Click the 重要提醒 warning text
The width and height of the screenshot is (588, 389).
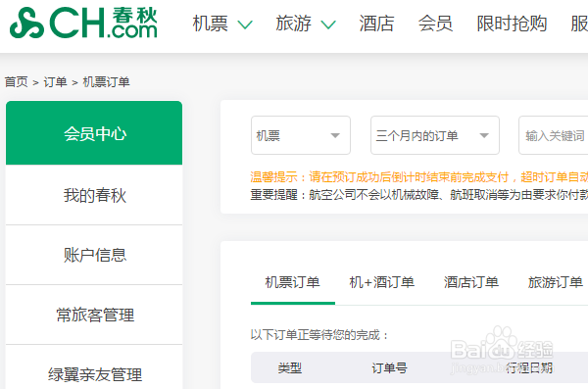418,195
